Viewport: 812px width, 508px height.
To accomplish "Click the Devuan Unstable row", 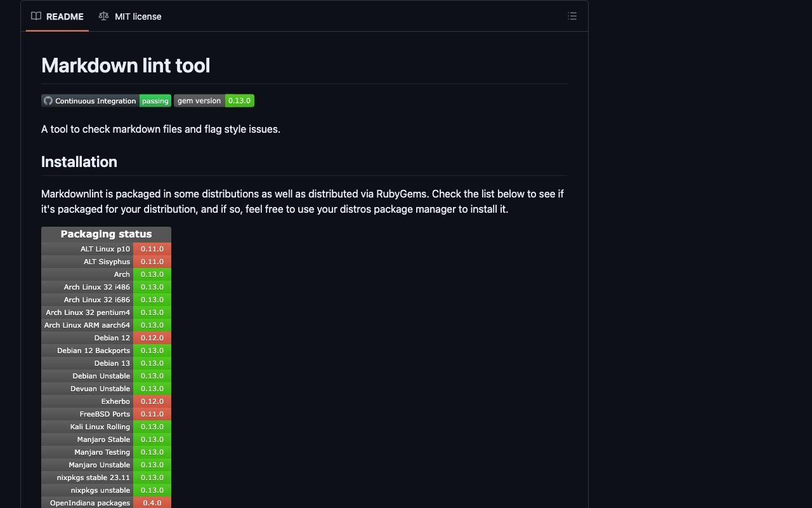I will [x=106, y=389].
